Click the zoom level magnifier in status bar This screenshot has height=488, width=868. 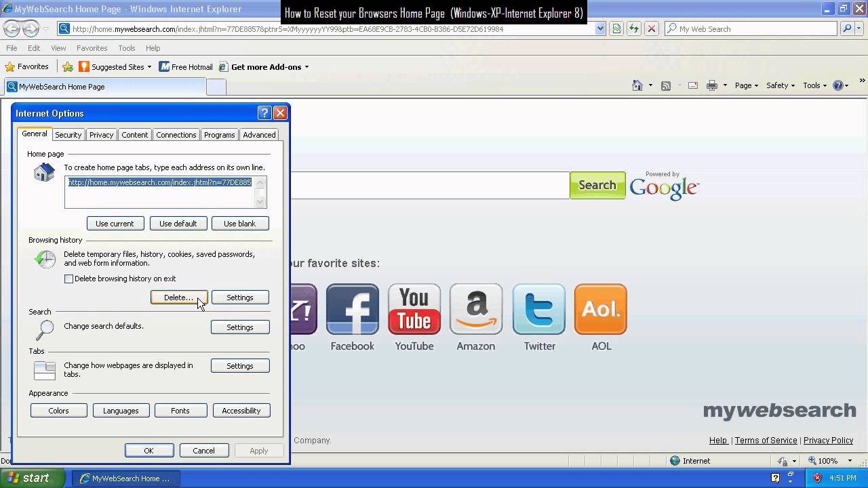point(812,461)
